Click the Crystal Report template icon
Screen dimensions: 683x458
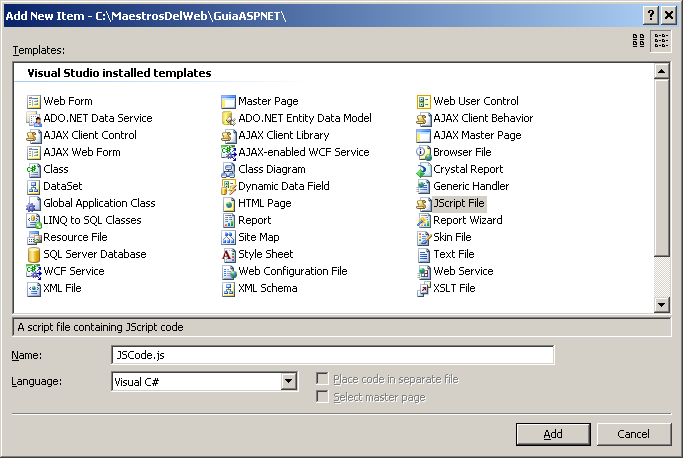click(x=424, y=169)
